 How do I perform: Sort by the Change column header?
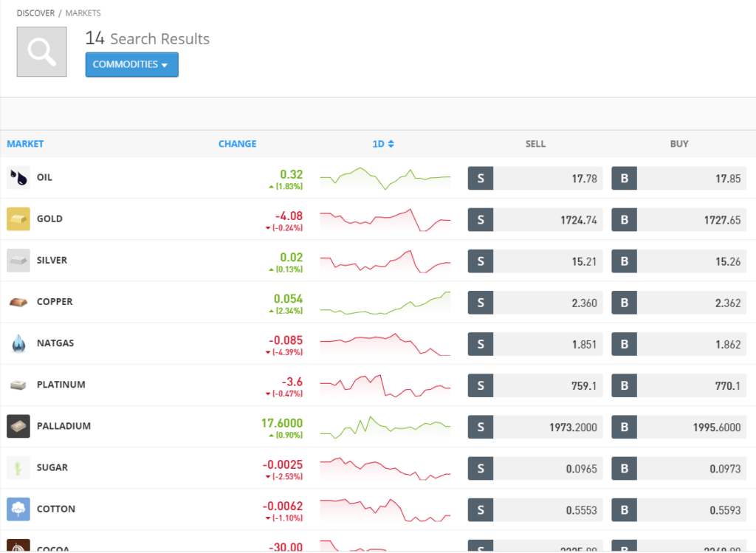tap(237, 144)
